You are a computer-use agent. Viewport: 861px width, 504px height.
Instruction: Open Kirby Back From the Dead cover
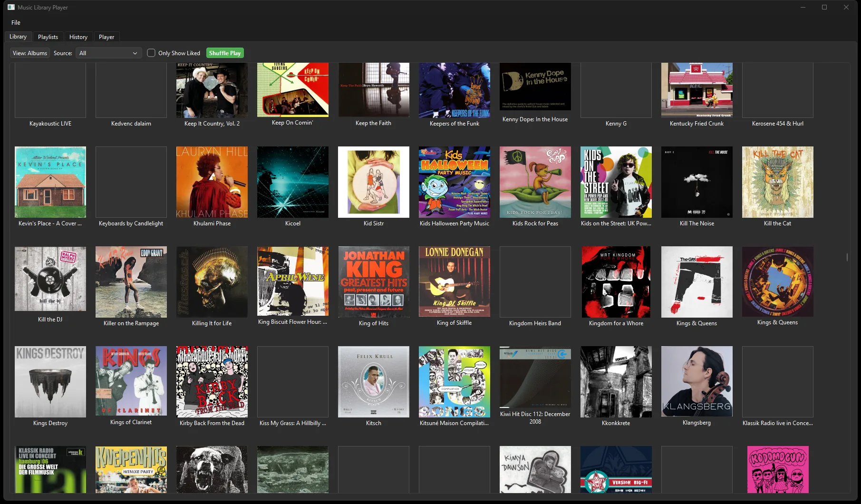[212, 382]
